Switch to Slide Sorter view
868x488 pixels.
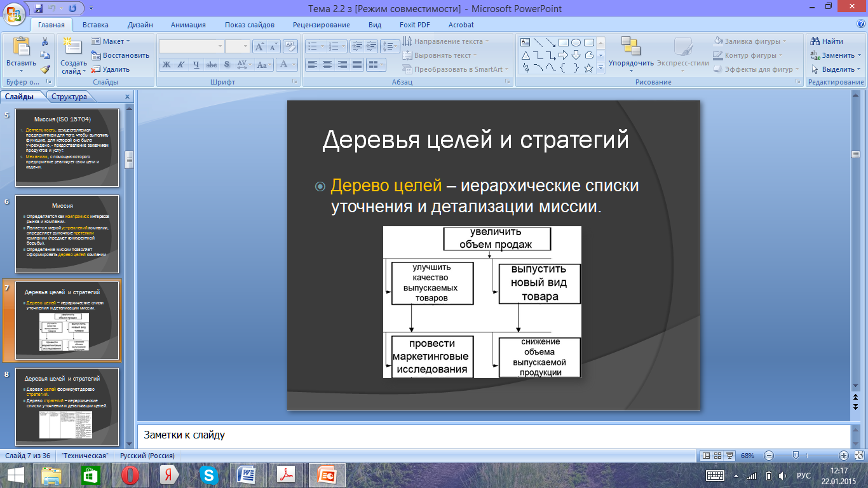pos(717,456)
